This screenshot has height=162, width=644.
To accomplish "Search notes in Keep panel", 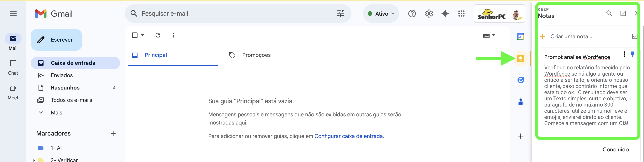I will [x=609, y=13].
